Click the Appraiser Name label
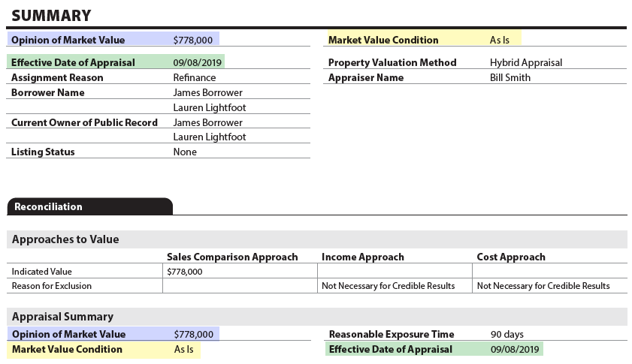The width and height of the screenshot is (632, 364). tap(366, 77)
